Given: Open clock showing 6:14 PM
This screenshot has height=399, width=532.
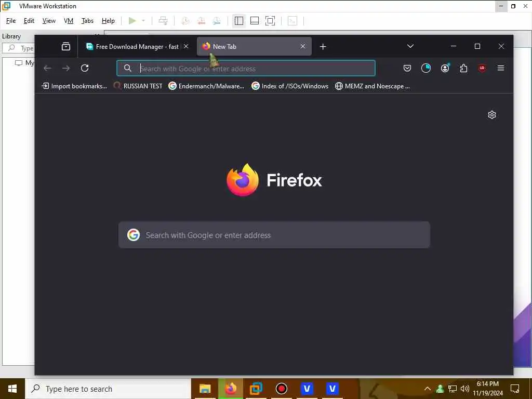Looking at the screenshot, I should coord(488,389).
